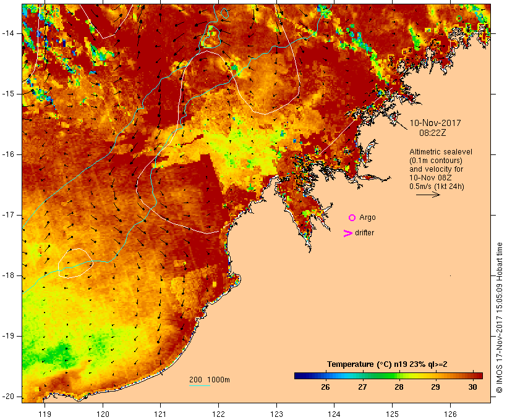Click the 'Argo' legend label

click(368, 218)
